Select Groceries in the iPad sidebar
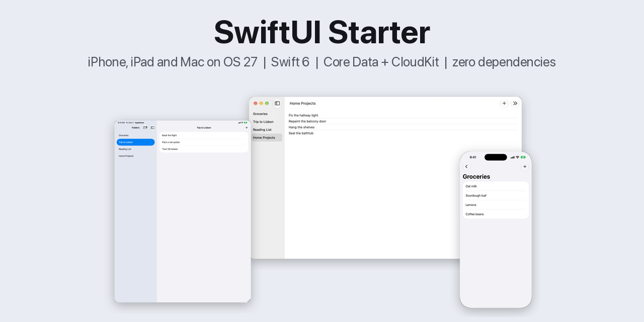This screenshot has width=644, height=322. [x=136, y=135]
